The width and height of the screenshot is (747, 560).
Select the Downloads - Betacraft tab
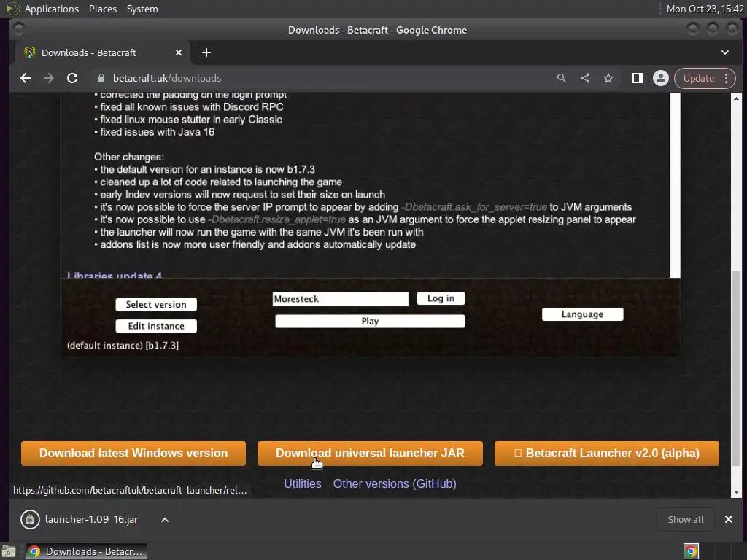(x=102, y=52)
